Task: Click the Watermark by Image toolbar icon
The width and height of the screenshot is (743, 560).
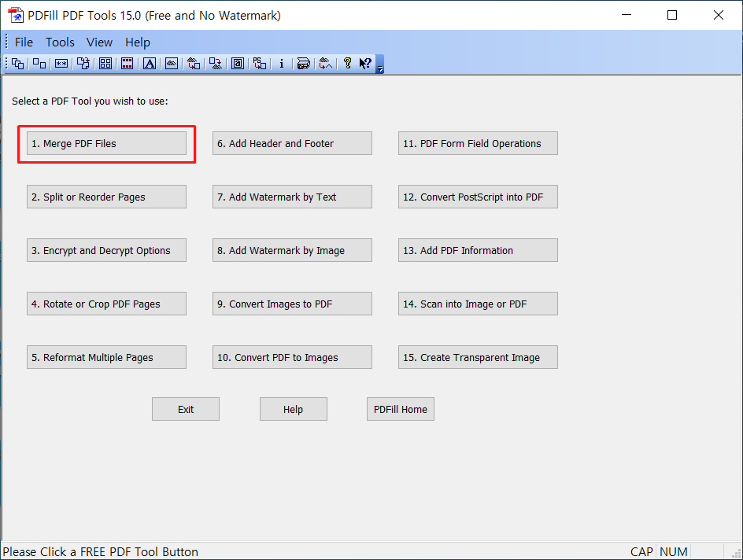Action: pyautogui.click(x=172, y=64)
